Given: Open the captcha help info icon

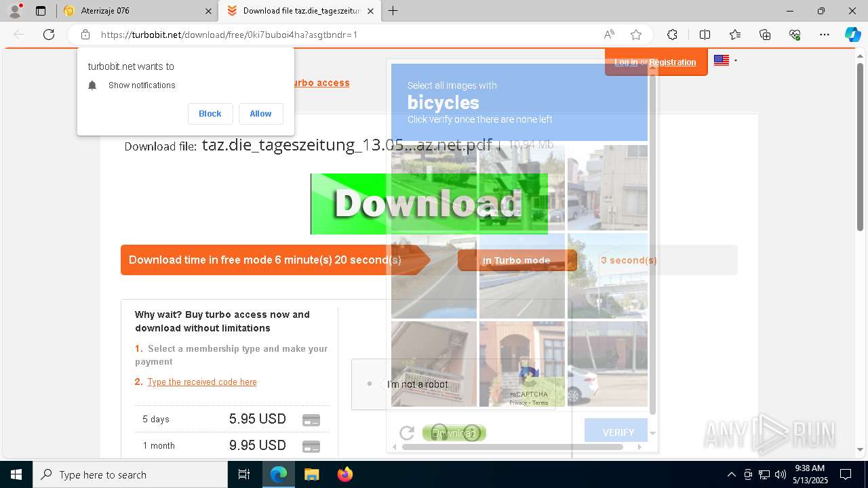Looking at the screenshot, I should click(x=471, y=432).
